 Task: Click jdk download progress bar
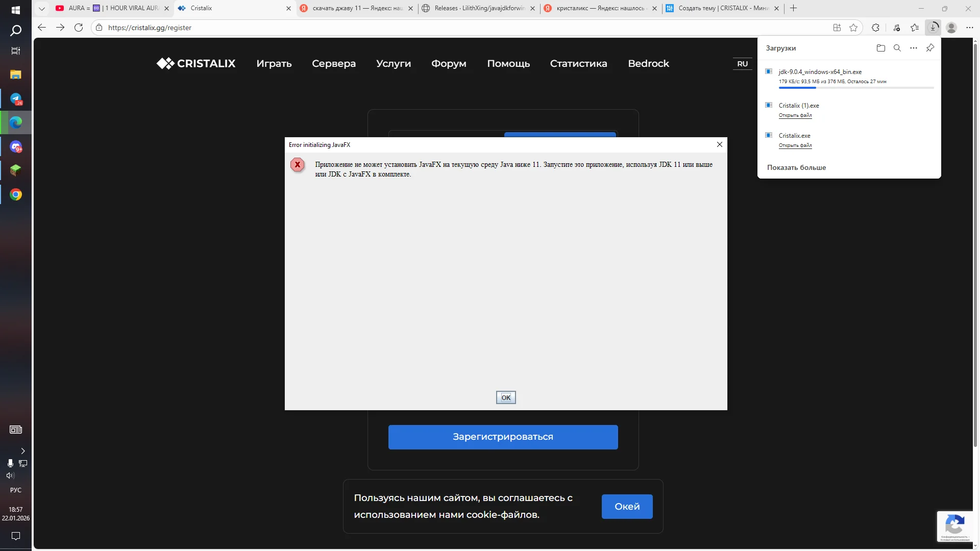pyautogui.click(x=856, y=88)
